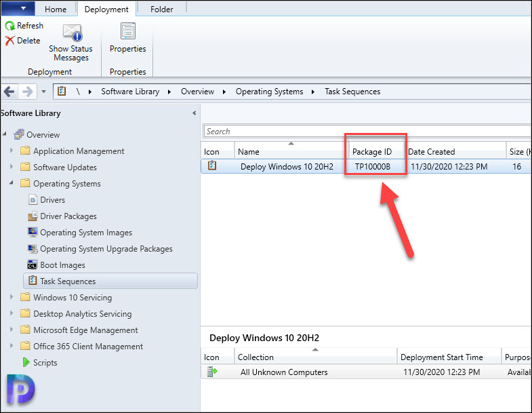Image resolution: width=532 pixels, height=413 pixels.
Task: Switch to the Deployment ribbon tab
Action: click(106, 9)
